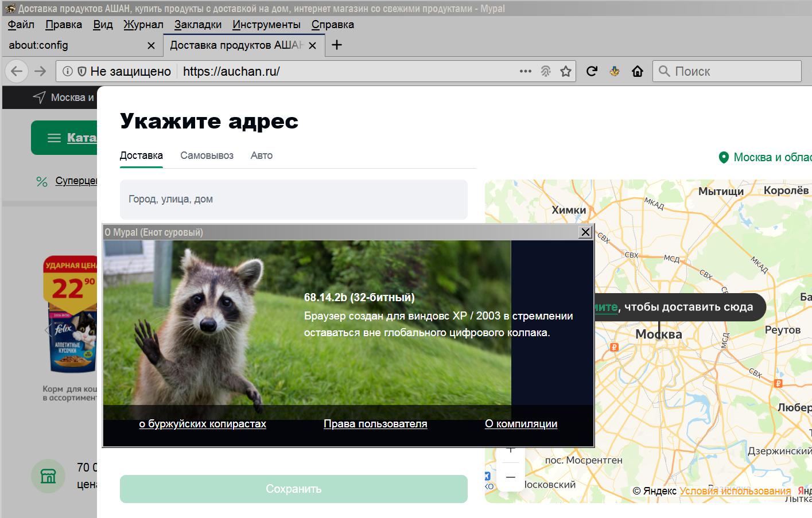
Task: Open tracking protection shield icon
Action: [82, 71]
